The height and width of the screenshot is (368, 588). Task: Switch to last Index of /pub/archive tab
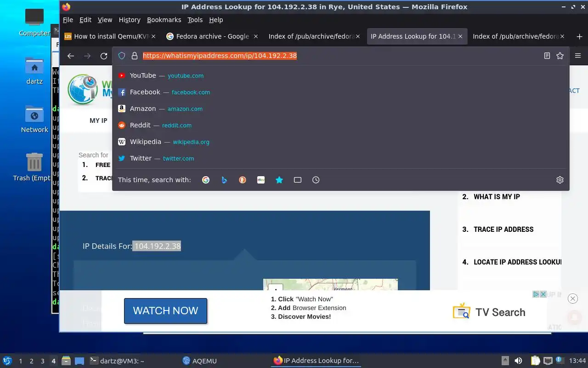(x=519, y=36)
